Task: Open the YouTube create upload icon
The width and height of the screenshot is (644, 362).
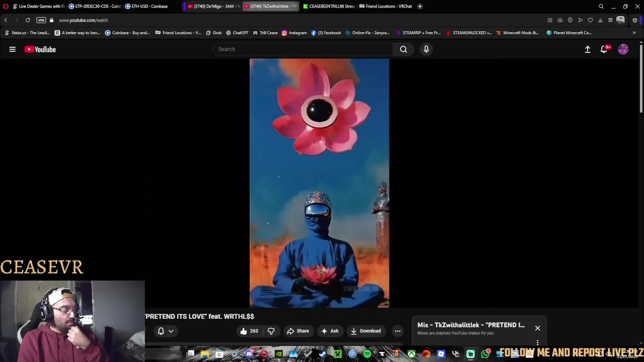Action: point(587,49)
